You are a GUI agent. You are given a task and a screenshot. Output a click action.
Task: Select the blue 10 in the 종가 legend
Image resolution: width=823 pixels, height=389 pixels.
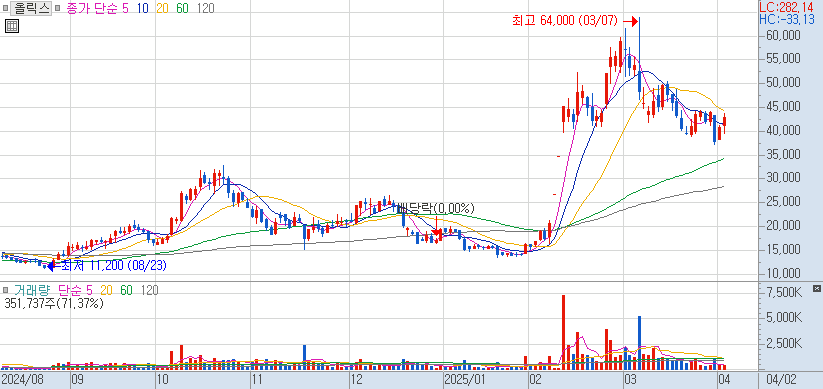[x=142, y=8]
